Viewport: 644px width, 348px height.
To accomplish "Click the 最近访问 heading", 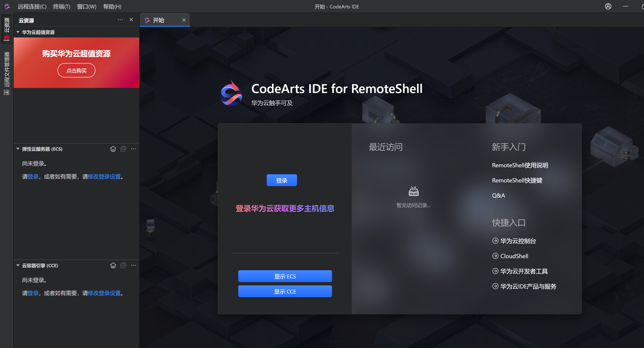I will (386, 147).
